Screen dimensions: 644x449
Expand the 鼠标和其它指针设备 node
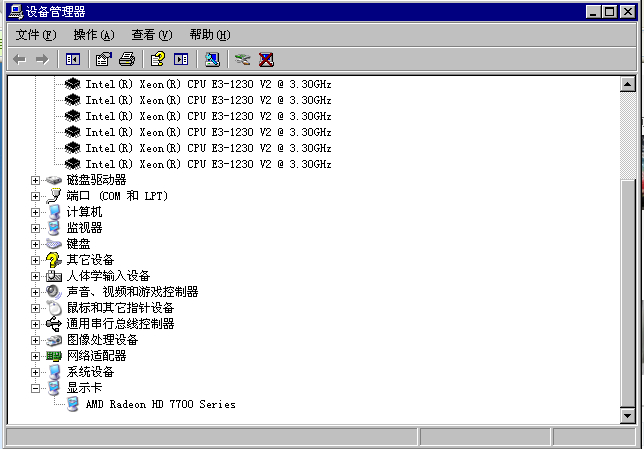[35, 309]
